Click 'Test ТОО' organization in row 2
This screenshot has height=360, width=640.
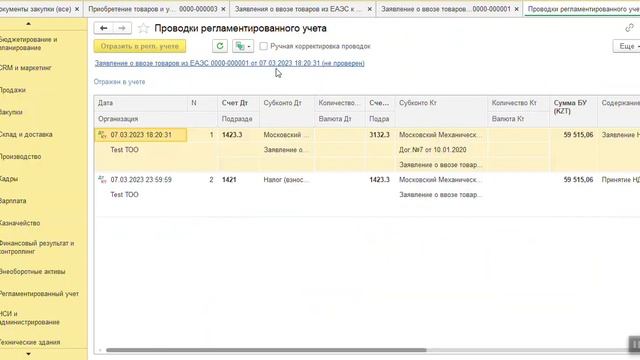(x=124, y=195)
